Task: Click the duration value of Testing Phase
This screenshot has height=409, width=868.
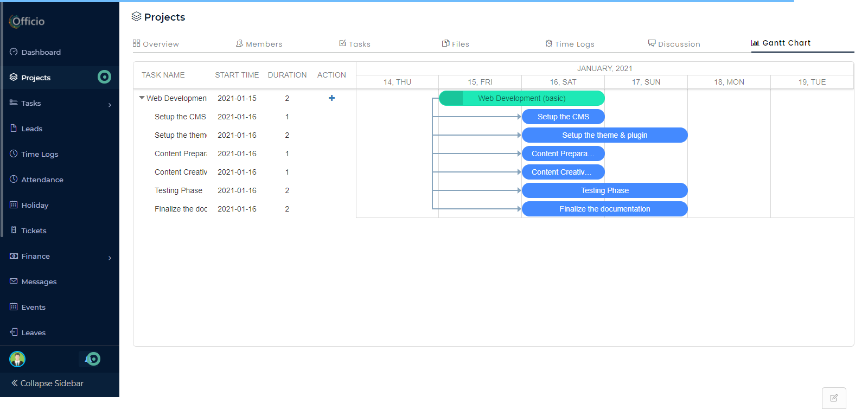Action: click(x=287, y=190)
